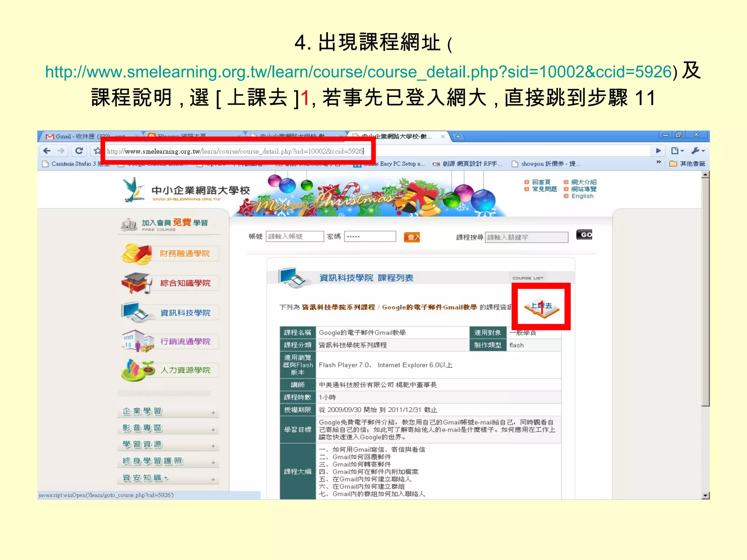747x560 pixels.
Task: Click the 中小企業網路大學校 site logo
Action: click(187, 190)
